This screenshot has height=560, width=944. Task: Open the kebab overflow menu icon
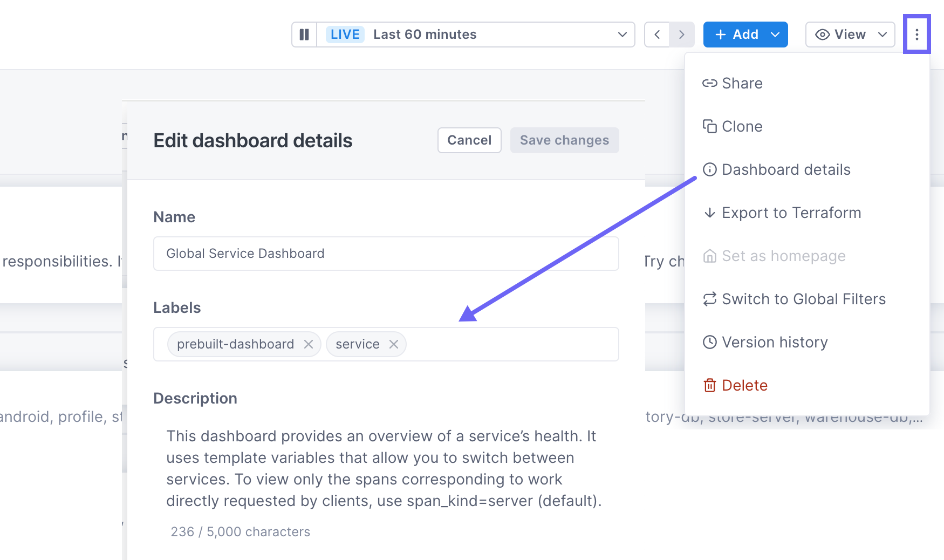(917, 34)
